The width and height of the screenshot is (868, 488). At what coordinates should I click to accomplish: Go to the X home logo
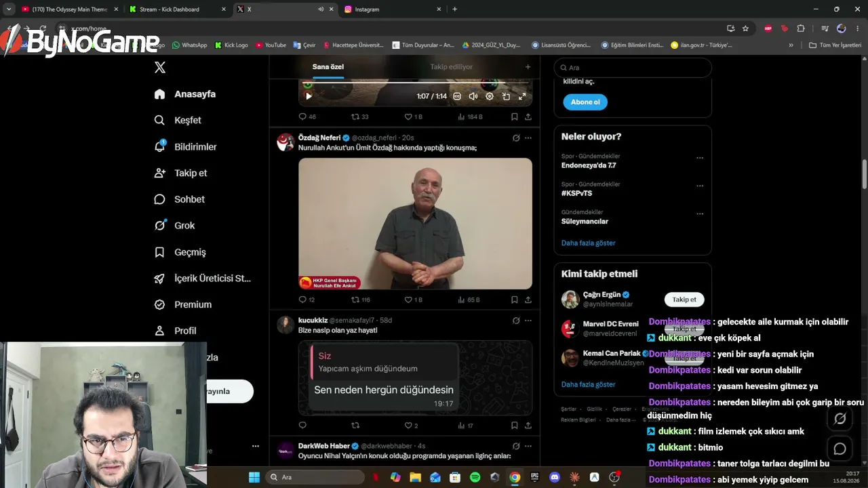[160, 67]
